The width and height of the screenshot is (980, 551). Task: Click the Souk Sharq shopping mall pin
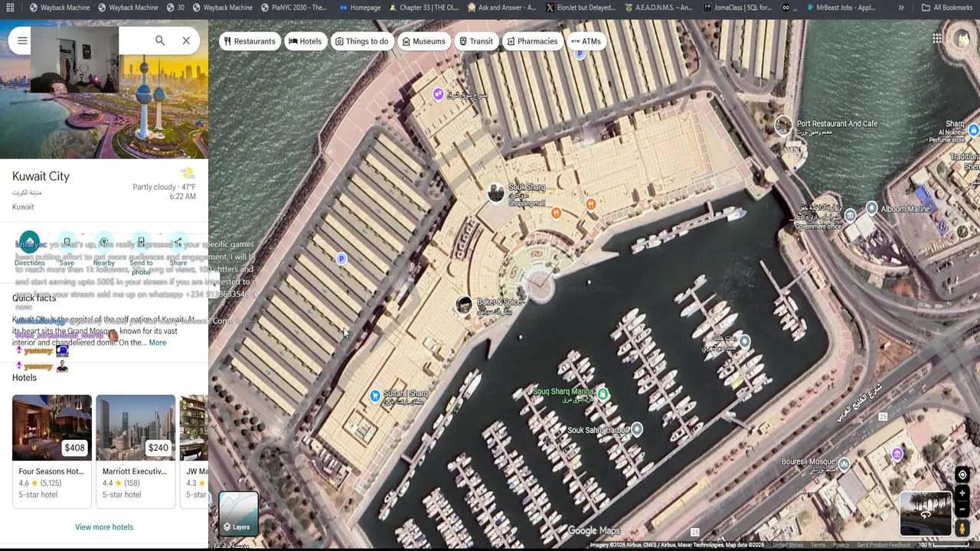pos(496,193)
